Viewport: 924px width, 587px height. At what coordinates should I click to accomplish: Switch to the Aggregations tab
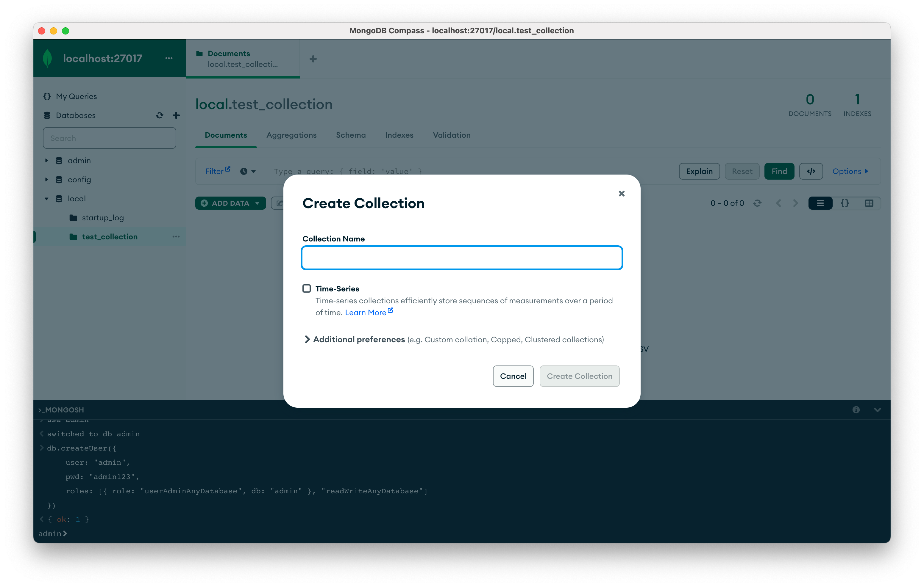coord(291,135)
